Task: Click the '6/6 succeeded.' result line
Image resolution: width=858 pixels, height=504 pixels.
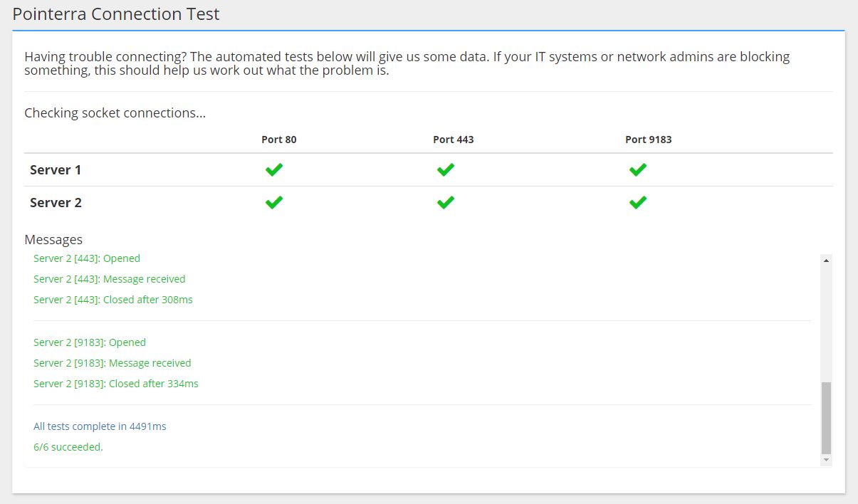Action: point(68,447)
